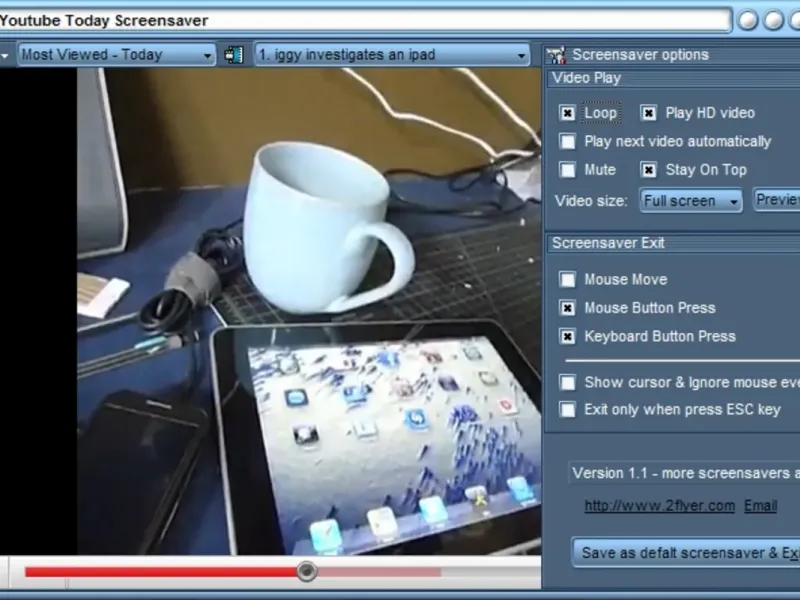Check the Mute option

(x=567, y=170)
